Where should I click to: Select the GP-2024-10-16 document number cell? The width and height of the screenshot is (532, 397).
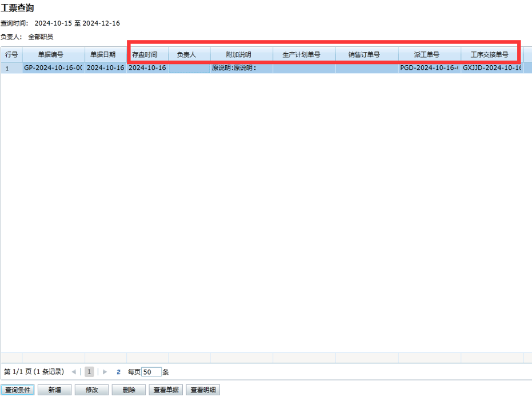[x=53, y=68]
